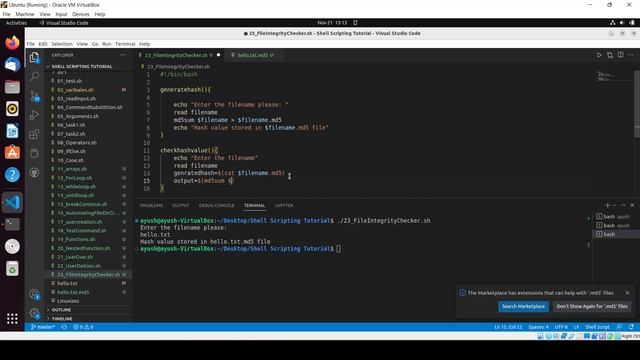The image size is (640, 360).
Task: Open Thunderbird mail from dock
Action: tap(12, 64)
